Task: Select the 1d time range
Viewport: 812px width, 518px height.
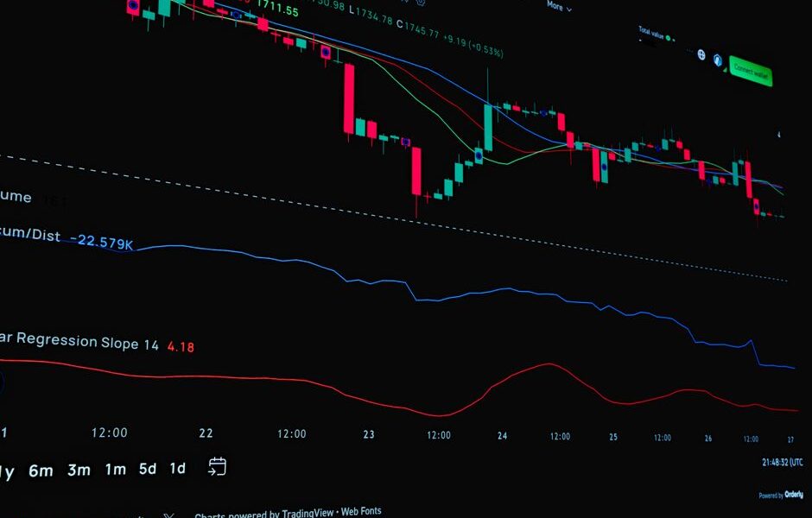Action: click(178, 468)
